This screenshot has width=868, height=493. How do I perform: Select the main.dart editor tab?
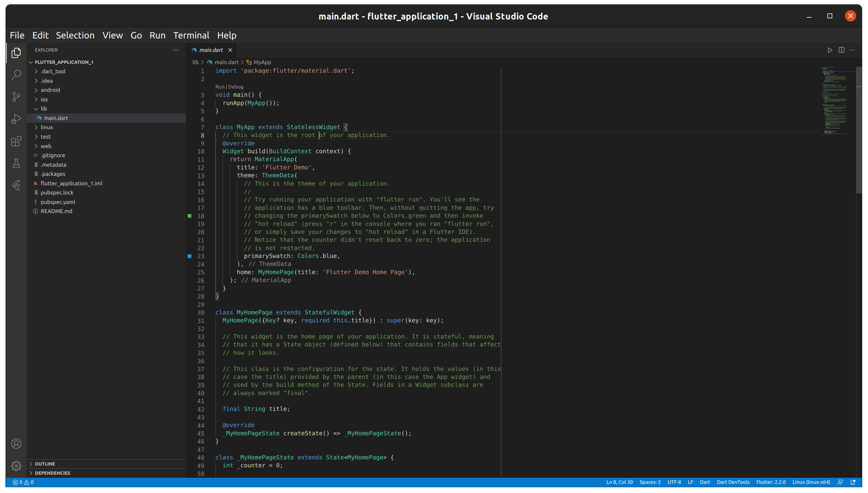(x=211, y=50)
